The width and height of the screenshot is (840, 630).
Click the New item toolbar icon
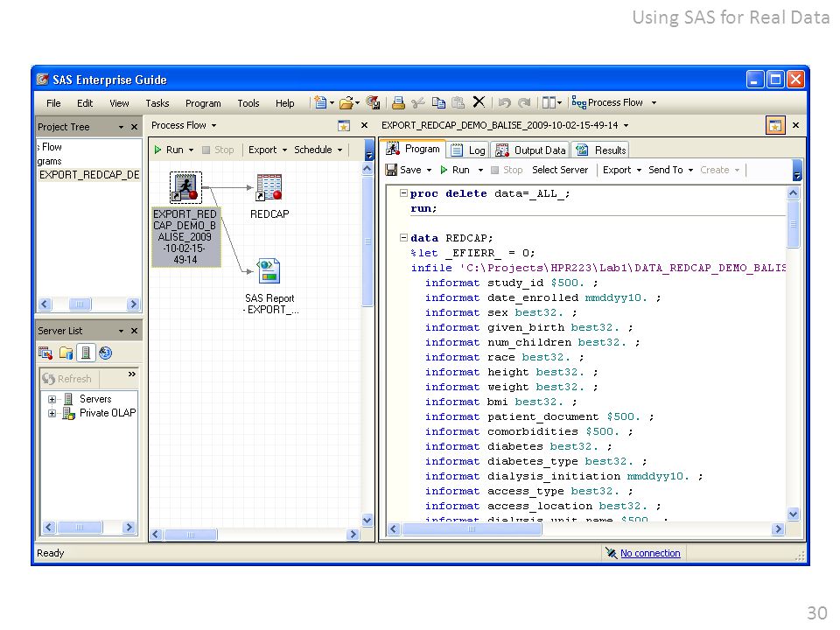click(x=320, y=102)
